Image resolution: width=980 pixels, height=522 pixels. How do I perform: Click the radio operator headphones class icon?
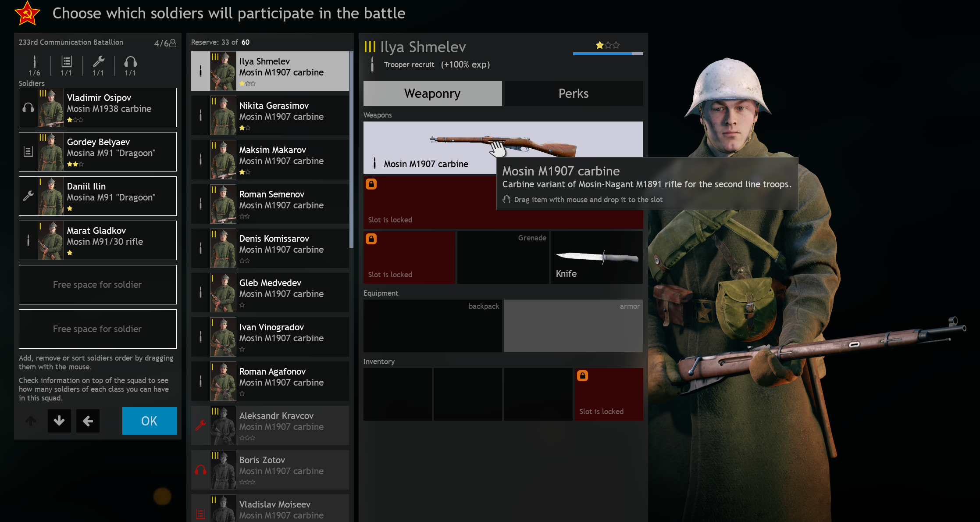pos(130,61)
